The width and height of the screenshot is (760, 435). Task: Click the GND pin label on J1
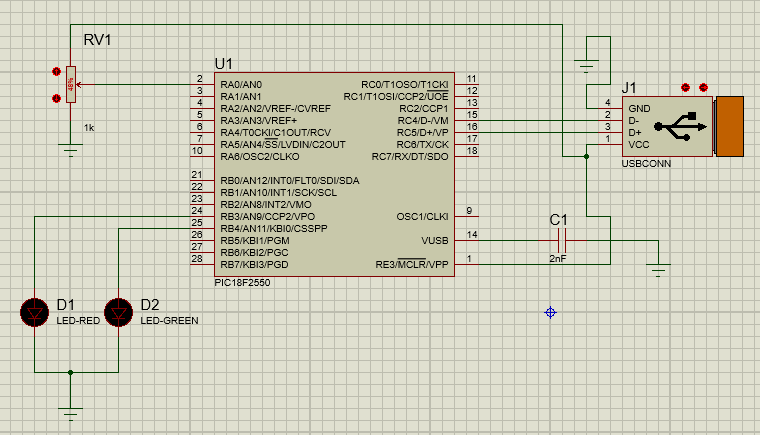pyautogui.click(x=639, y=109)
